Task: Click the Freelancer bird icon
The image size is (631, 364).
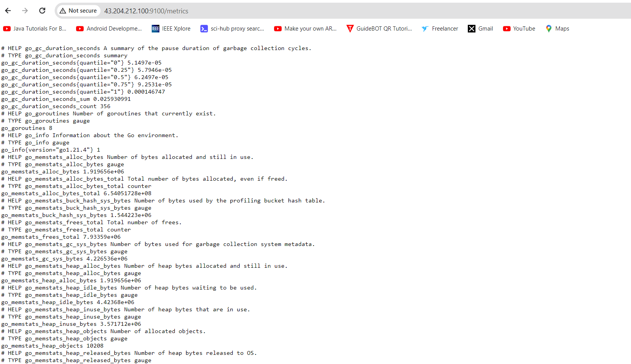Action: 425,28
